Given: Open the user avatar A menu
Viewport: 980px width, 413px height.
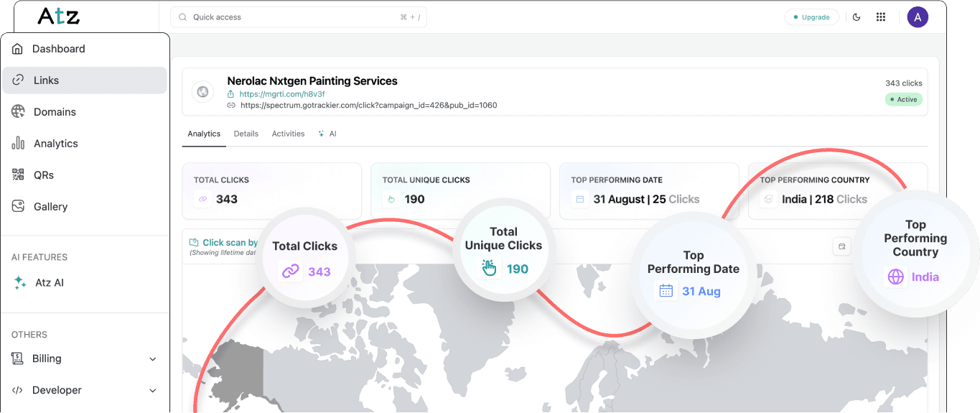Looking at the screenshot, I should pyautogui.click(x=918, y=17).
